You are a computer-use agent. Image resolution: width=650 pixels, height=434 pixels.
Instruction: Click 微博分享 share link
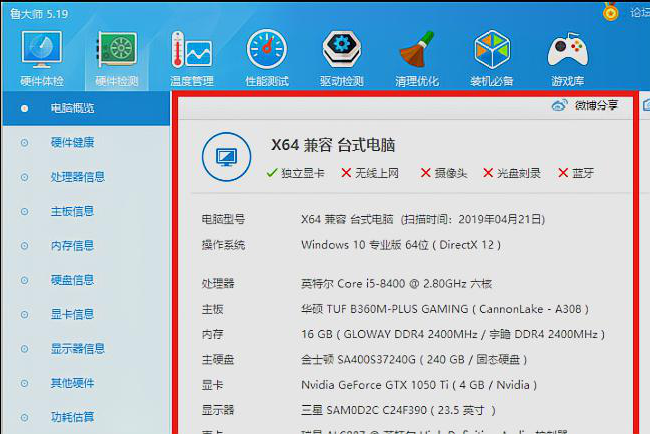coord(596,106)
